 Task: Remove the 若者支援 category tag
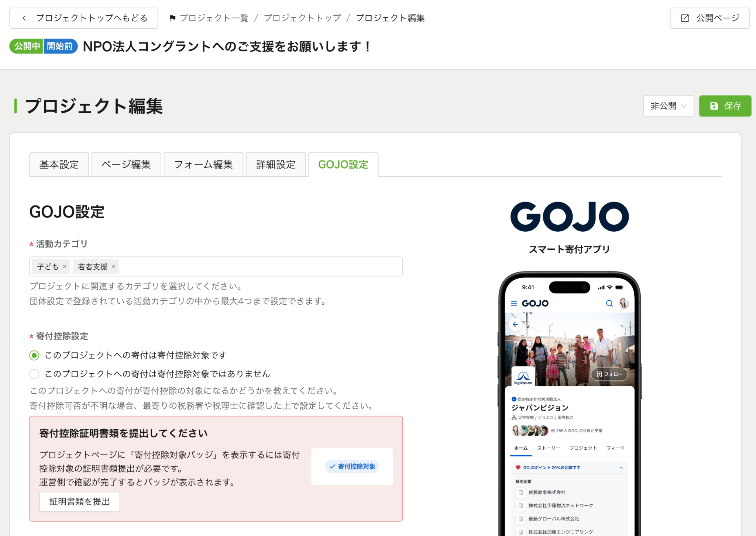pos(113,266)
